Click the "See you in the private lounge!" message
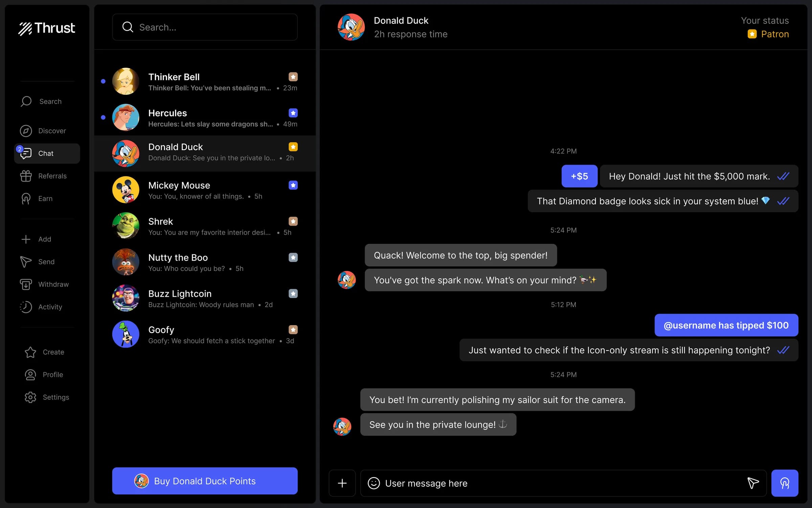 (x=438, y=425)
